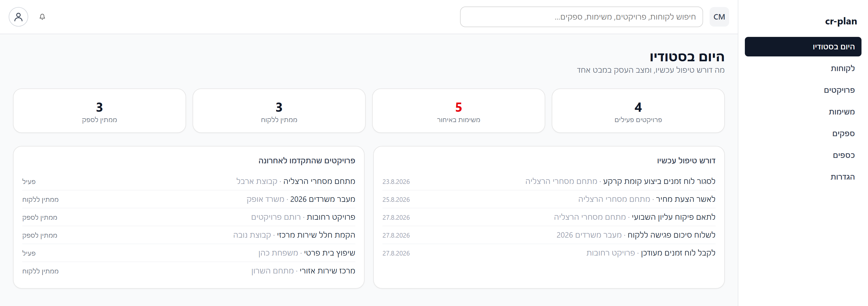Image resolution: width=868 pixels, height=306 pixels.
Task: Navigate to ספקים in the sidebar
Action: coord(803,133)
